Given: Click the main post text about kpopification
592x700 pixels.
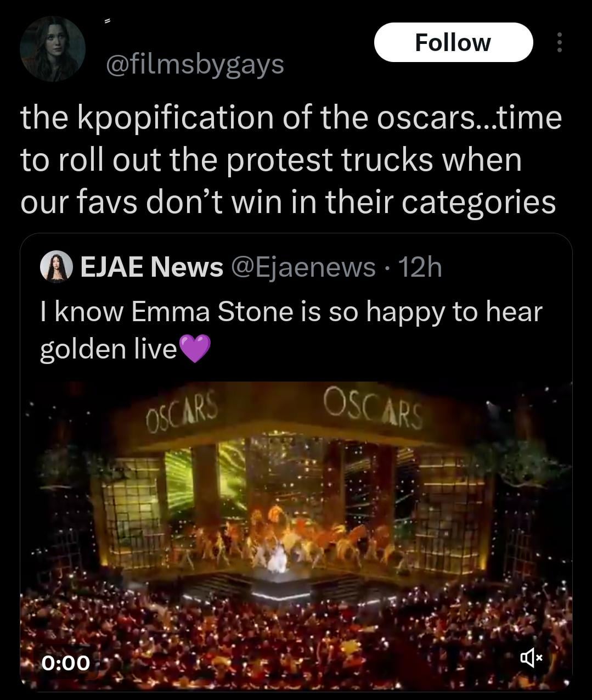Looking at the screenshot, I should click(x=291, y=160).
